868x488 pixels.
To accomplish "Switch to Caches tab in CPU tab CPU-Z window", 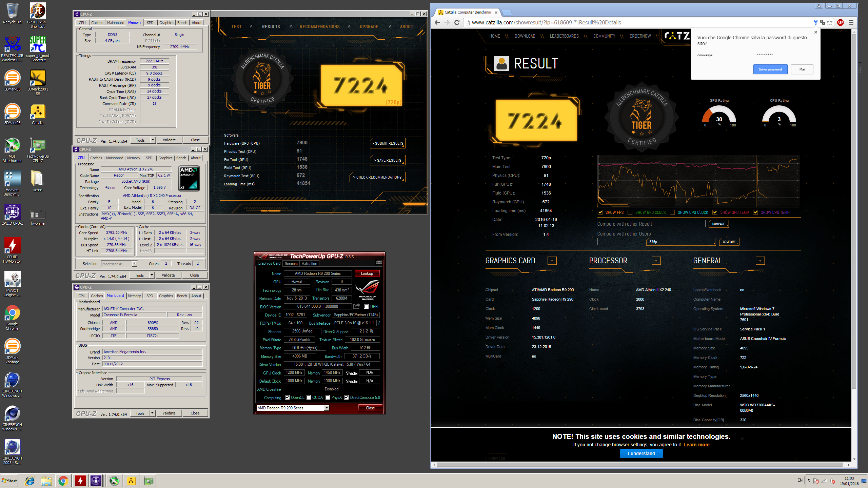I will 96,158.
